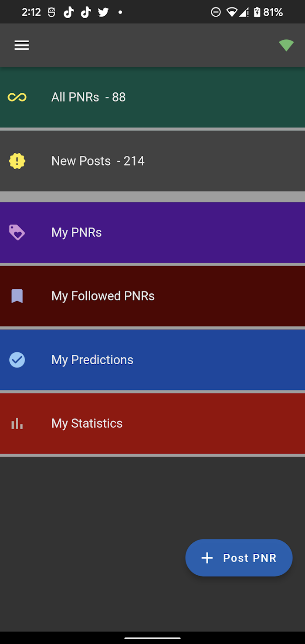Tap the yellow alert badge icon

(x=17, y=161)
